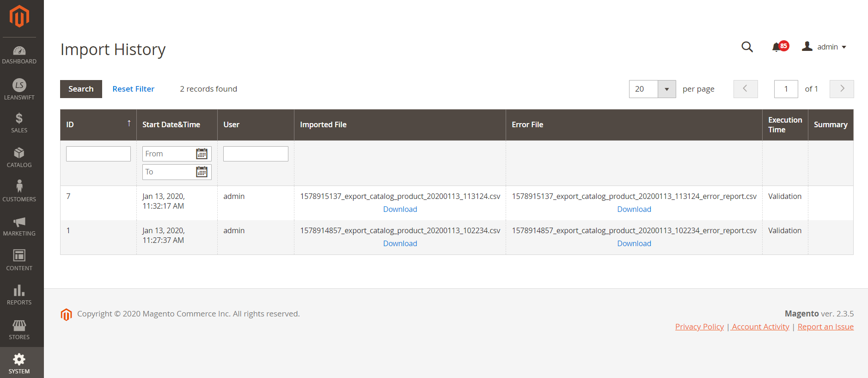Select the row with ID 1
This screenshot has width=868, height=378.
457,237
